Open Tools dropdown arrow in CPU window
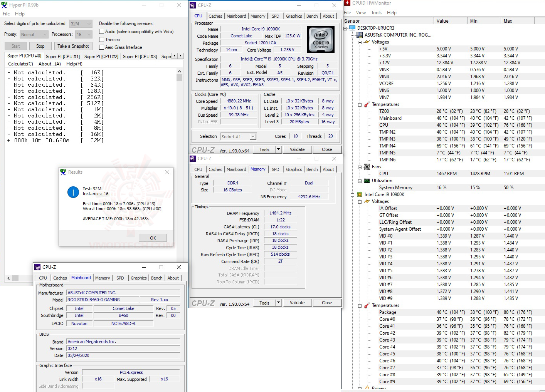 [278, 149]
